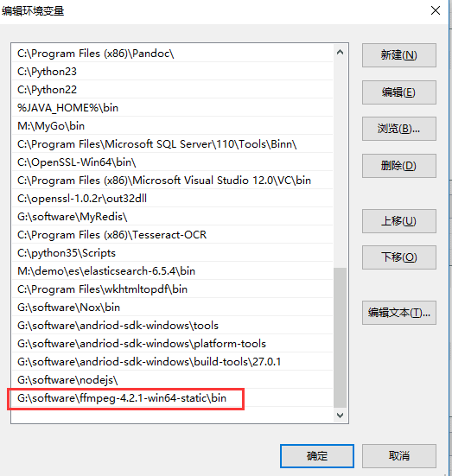452x476 pixels.
Task: Click the 编辑(E) button
Action: 398,92
